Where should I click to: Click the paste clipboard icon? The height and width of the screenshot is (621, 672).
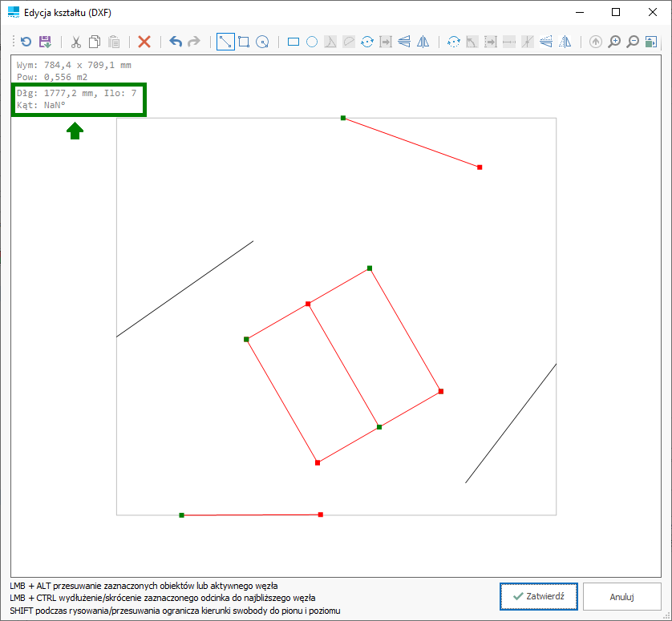(114, 42)
